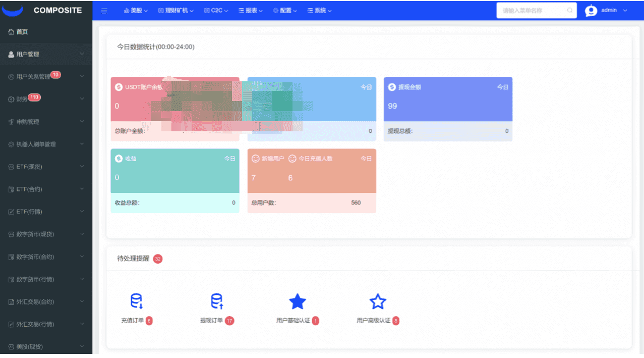Go to 首页 in the sidebar

click(x=22, y=32)
